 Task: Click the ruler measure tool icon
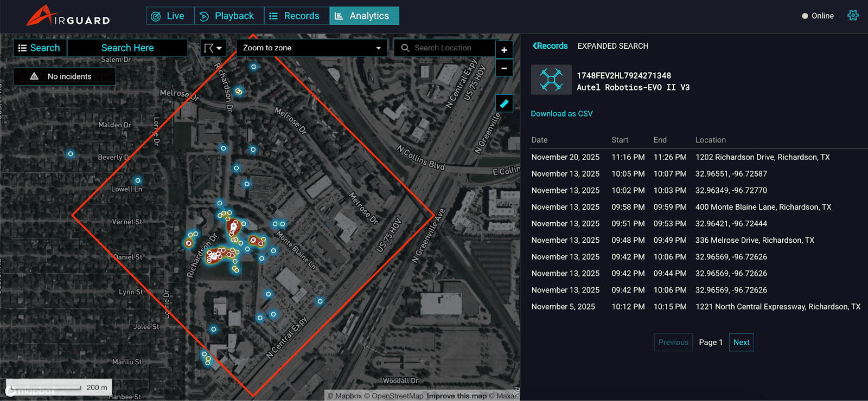coord(504,104)
